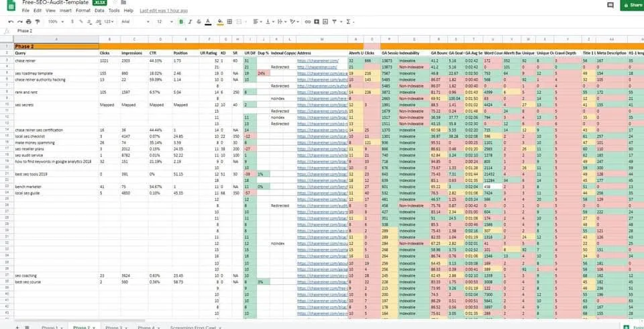This screenshot has height=329, width=644.
Task: Select the 'Impressions' header cell
Action: pyautogui.click(x=134, y=53)
